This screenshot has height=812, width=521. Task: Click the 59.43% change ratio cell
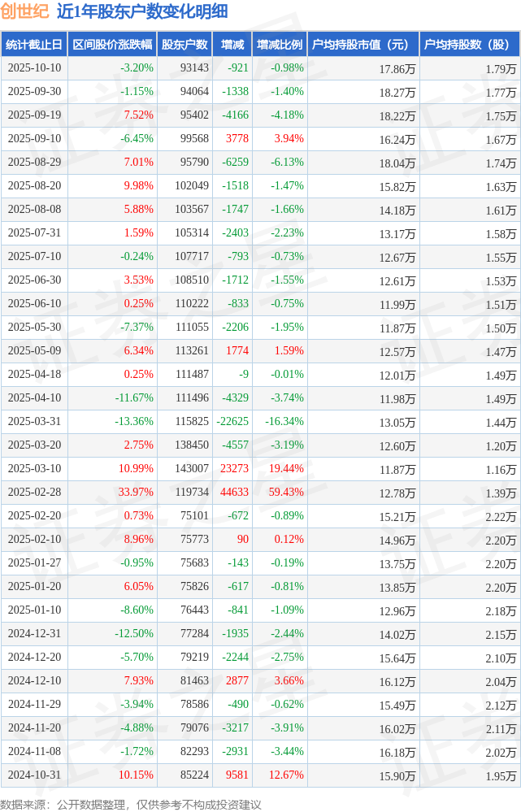[287, 493]
